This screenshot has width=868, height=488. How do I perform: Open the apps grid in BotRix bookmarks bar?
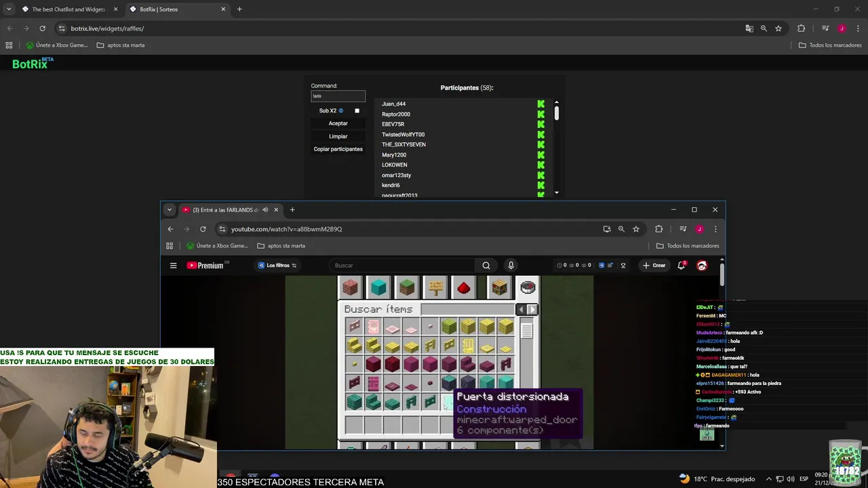point(9,45)
